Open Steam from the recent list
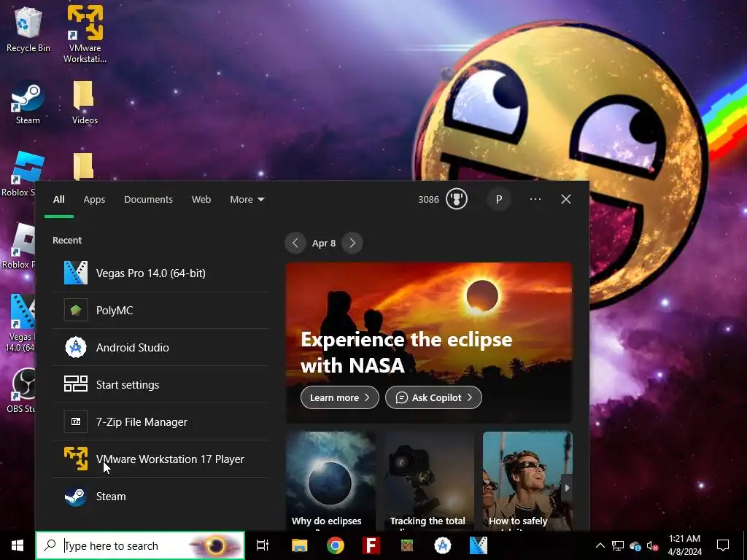Viewport: 747px width, 560px height. coord(160,496)
